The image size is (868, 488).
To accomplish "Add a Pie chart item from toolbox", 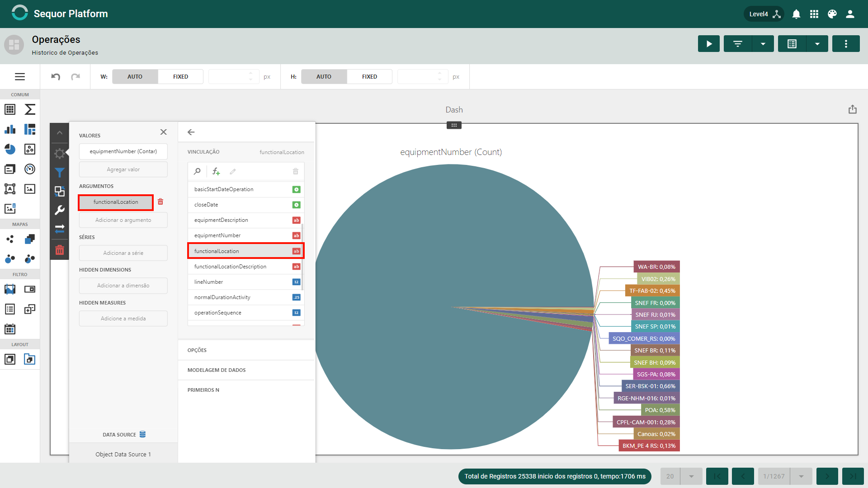I will [10, 149].
